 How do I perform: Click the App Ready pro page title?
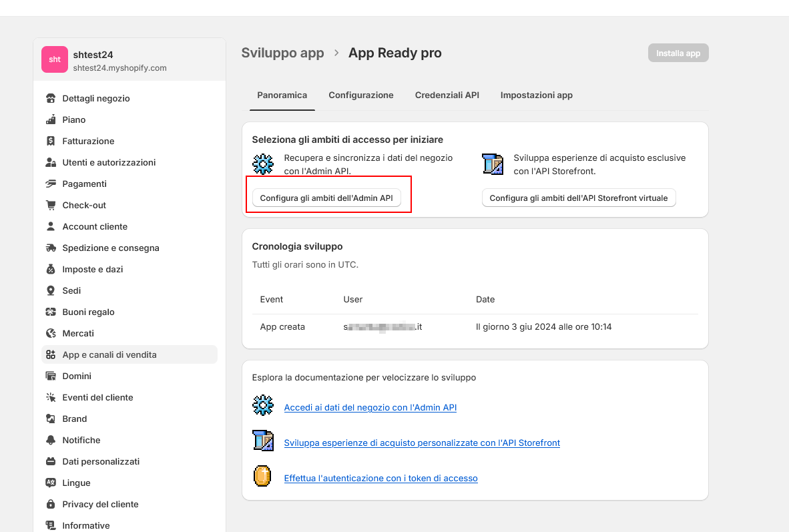pos(395,53)
